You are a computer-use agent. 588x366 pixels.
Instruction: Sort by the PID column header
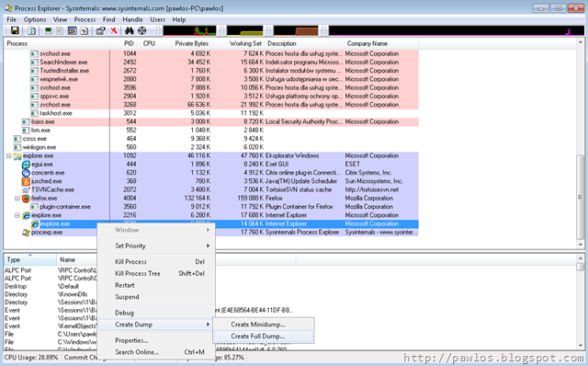(124, 43)
